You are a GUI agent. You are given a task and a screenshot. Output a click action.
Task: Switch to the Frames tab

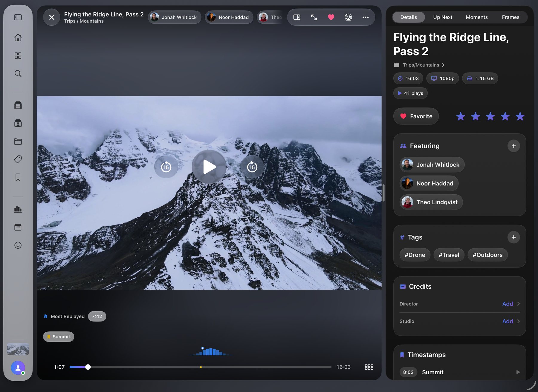coord(511,17)
